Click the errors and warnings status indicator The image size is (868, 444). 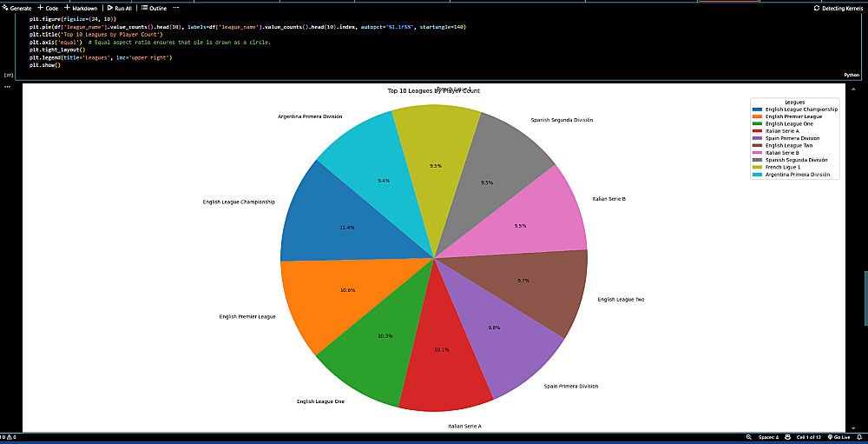click(8, 437)
